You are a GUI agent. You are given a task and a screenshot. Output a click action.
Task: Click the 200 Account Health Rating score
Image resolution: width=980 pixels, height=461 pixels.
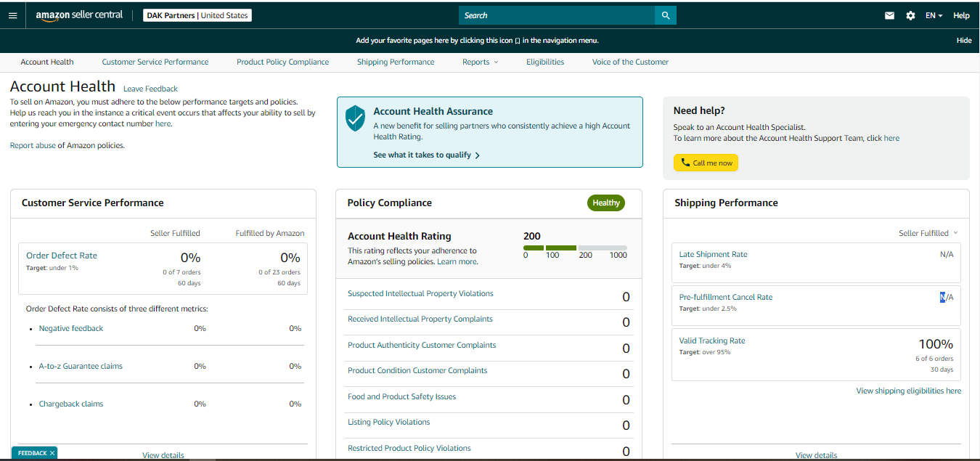pyautogui.click(x=532, y=237)
